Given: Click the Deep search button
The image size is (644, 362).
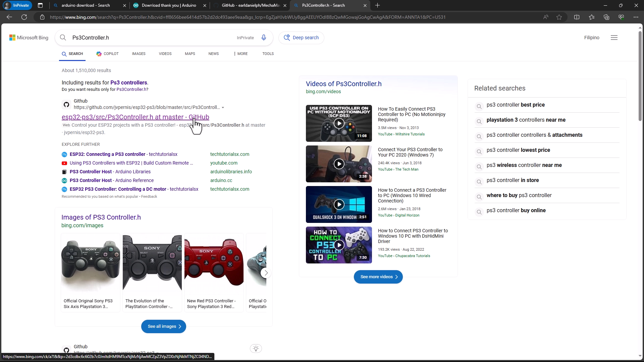Looking at the screenshot, I should pos(301,38).
